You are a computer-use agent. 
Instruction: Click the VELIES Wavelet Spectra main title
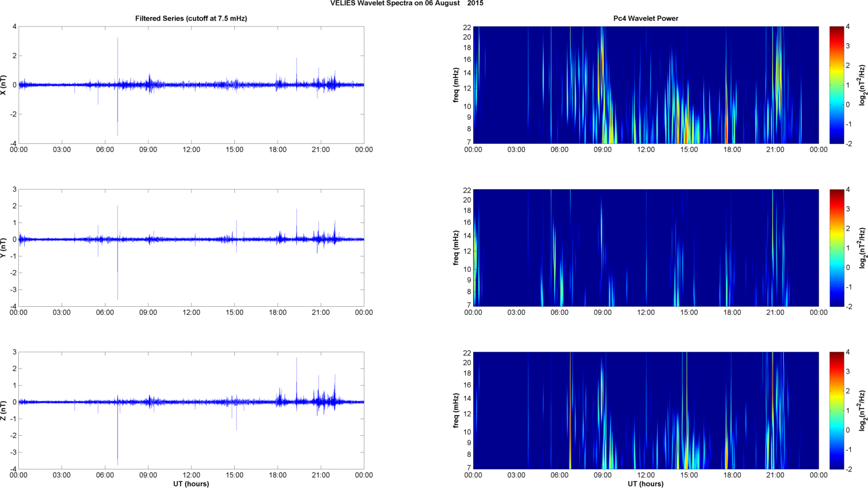click(x=407, y=3)
